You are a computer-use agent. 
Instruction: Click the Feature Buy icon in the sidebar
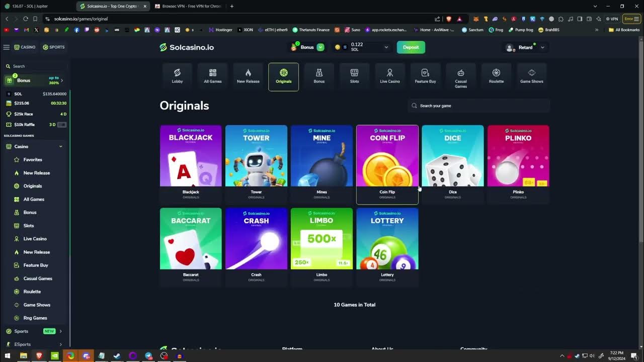[x=16, y=265]
